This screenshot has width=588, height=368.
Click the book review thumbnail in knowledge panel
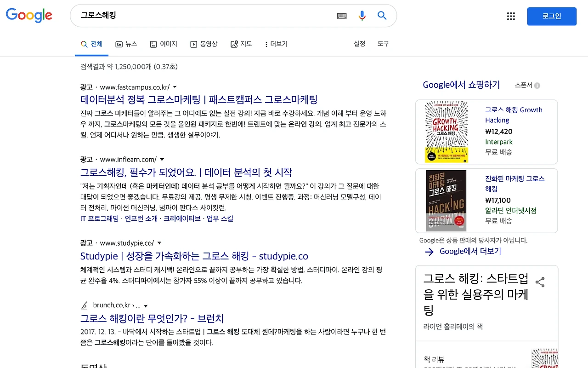click(545, 358)
